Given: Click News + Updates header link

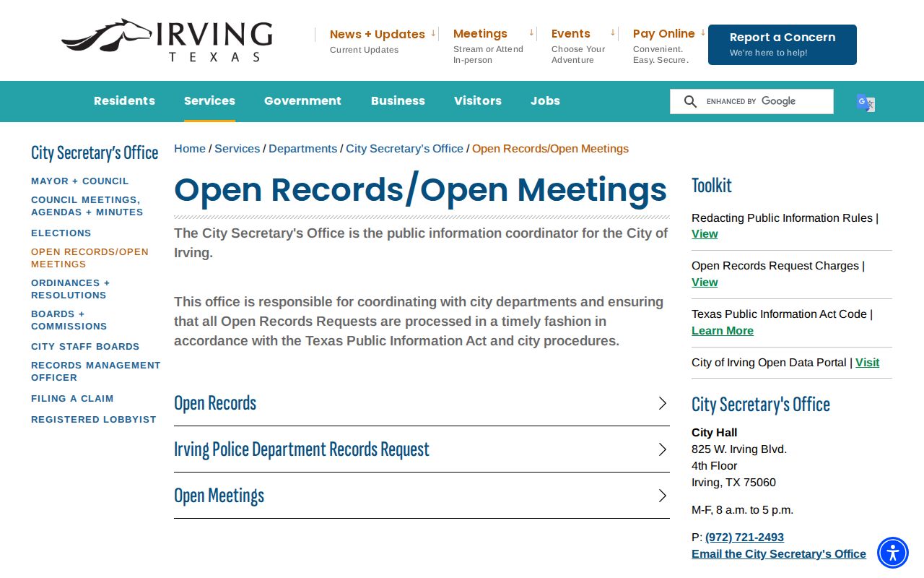Looking at the screenshot, I should (x=378, y=34).
